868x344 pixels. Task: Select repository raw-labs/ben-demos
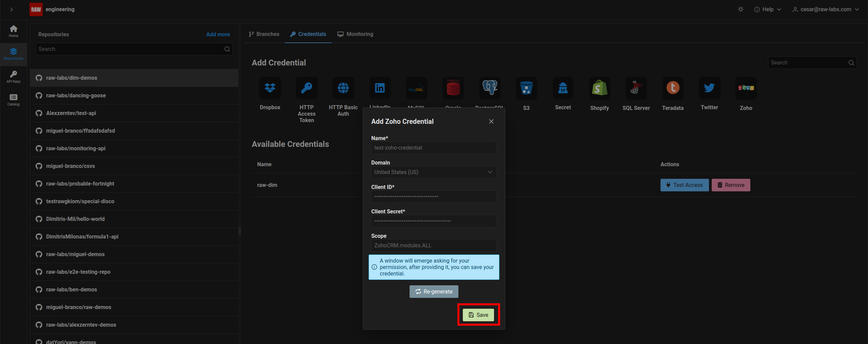pos(134,290)
